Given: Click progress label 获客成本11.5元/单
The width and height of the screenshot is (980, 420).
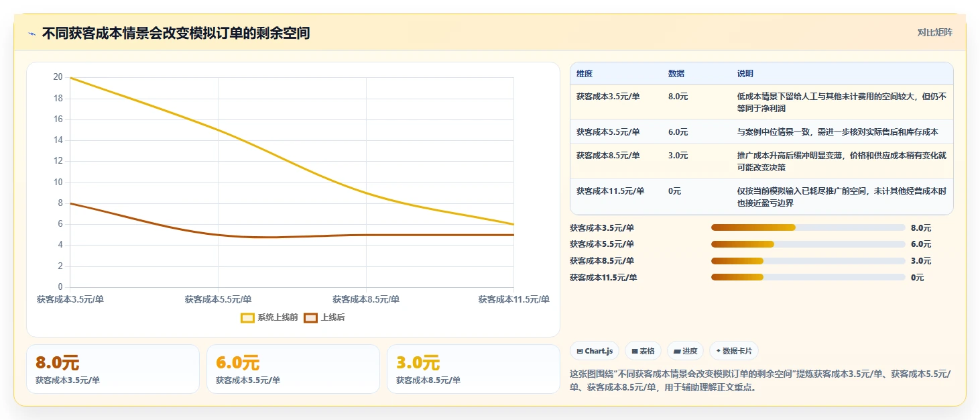Looking at the screenshot, I should coord(603,278).
